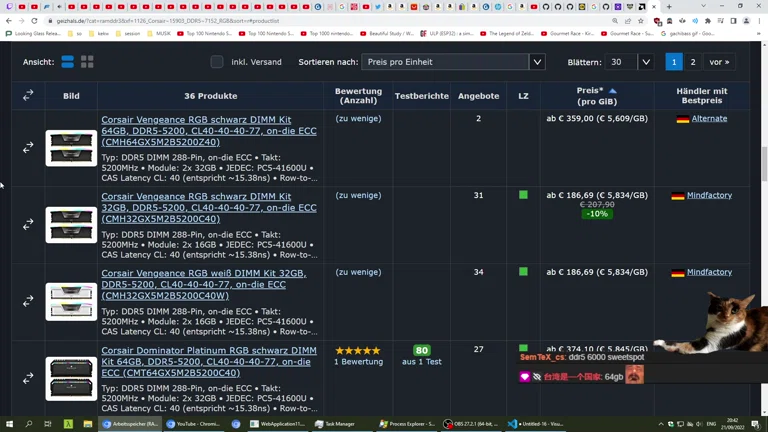Open the Blättern items-per-page dropdown

[x=630, y=62]
